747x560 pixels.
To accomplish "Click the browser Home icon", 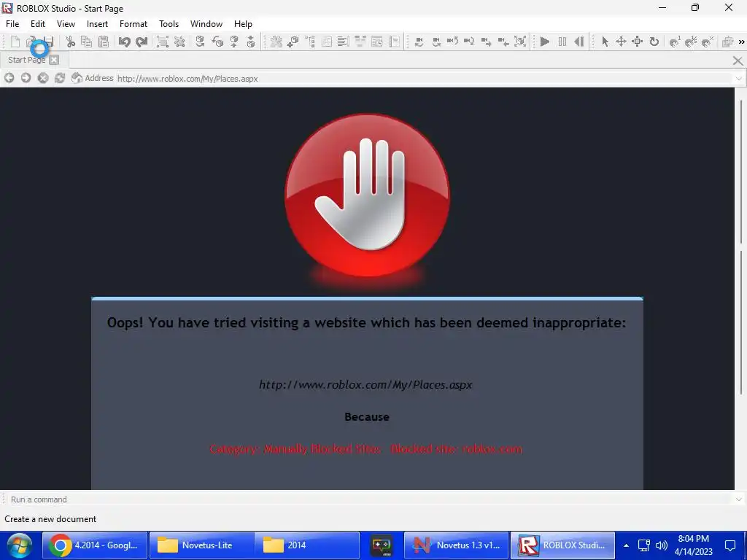I will pos(77,77).
